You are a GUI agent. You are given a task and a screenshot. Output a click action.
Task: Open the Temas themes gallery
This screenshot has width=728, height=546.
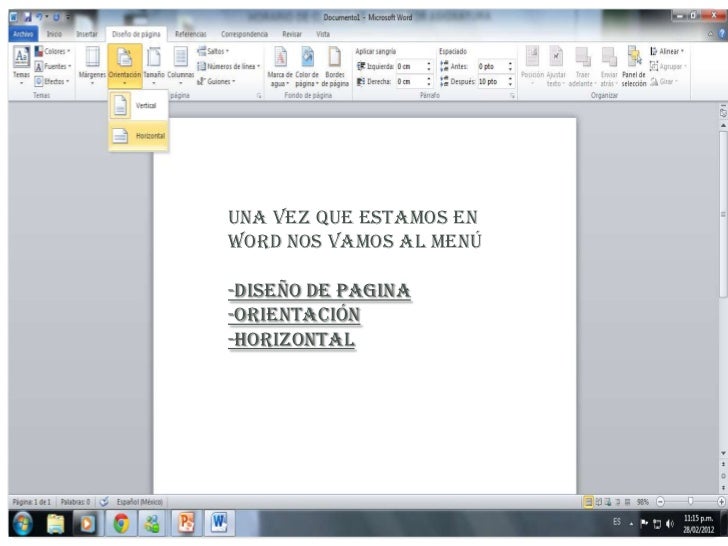tap(21, 66)
